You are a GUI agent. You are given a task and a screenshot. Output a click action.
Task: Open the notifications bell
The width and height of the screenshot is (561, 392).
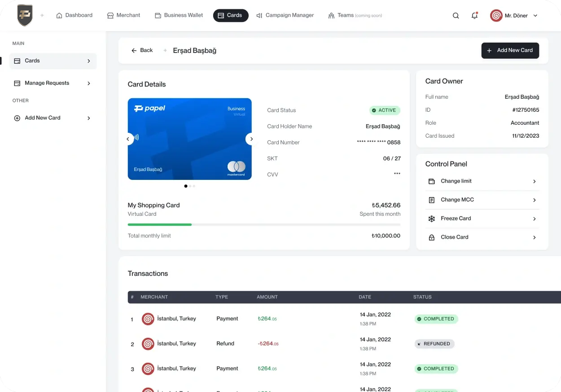tap(474, 16)
